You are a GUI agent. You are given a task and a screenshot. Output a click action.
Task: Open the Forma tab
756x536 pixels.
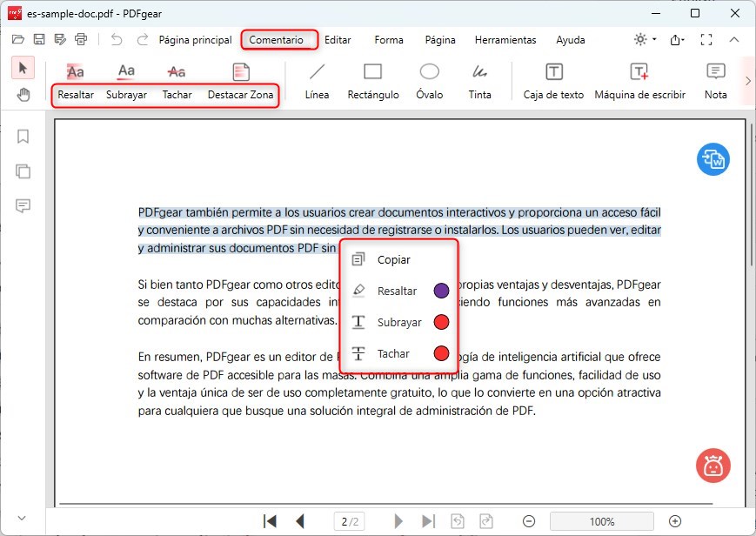coord(389,40)
